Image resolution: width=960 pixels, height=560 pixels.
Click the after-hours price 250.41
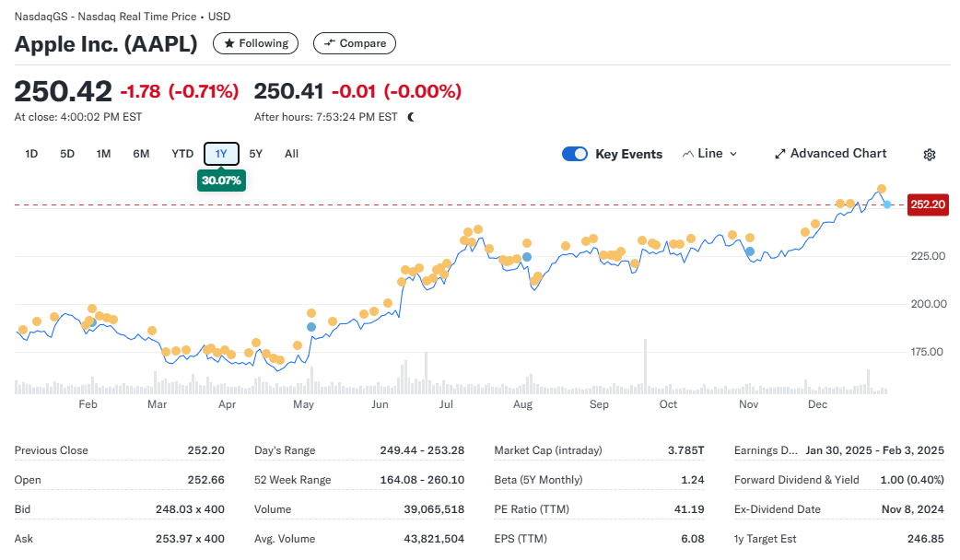click(x=288, y=91)
